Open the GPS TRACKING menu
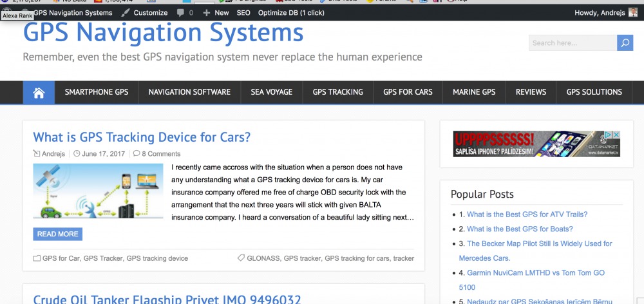 pyautogui.click(x=337, y=93)
